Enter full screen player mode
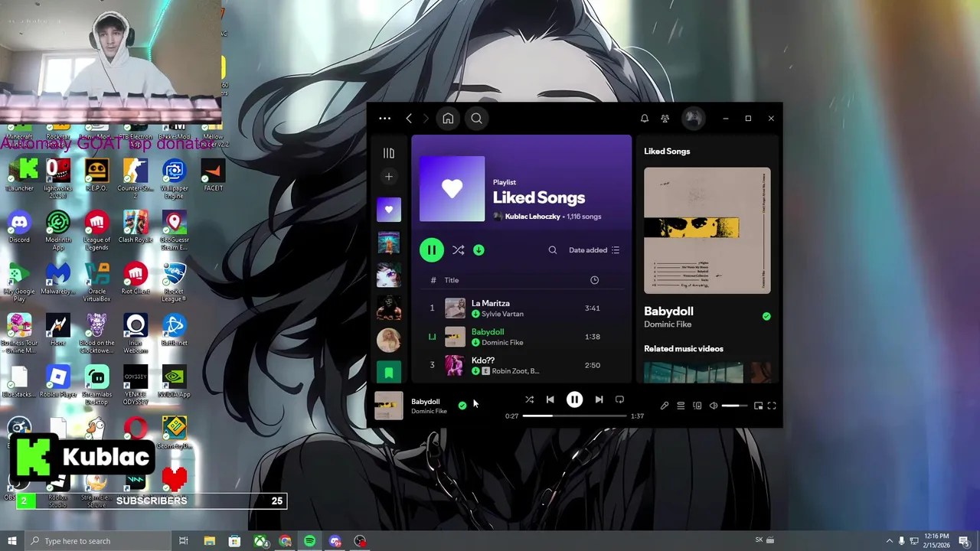 pos(772,406)
